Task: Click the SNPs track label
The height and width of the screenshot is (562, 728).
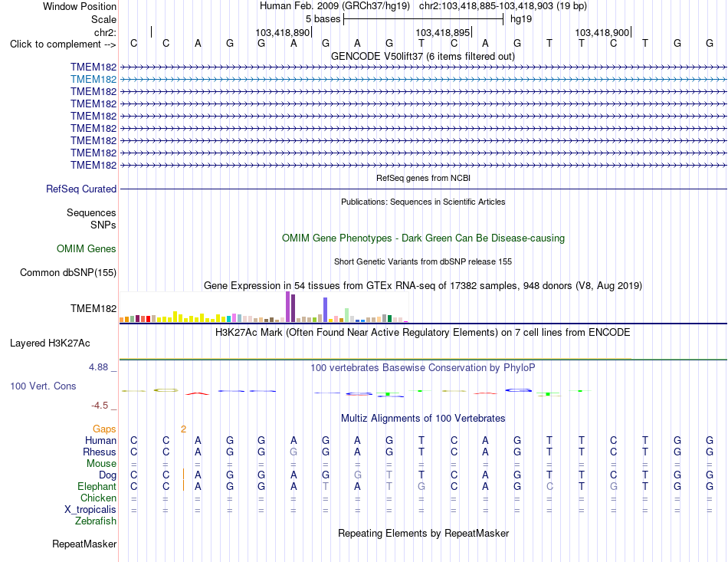Action: pyautogui.click(x=103, y=225)
